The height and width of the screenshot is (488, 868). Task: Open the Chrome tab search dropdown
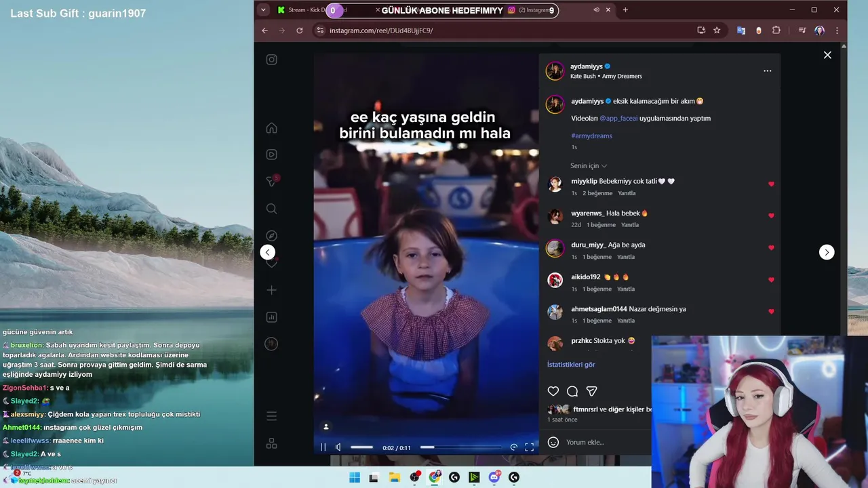point(263,10)
